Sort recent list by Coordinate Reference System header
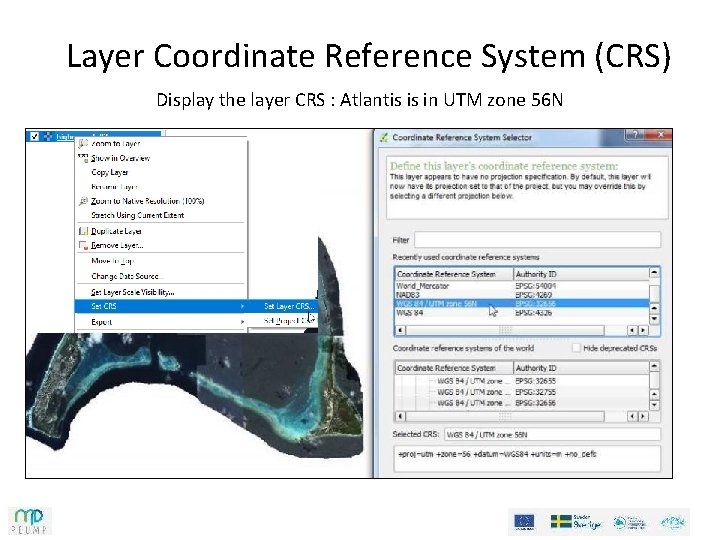 454,274
